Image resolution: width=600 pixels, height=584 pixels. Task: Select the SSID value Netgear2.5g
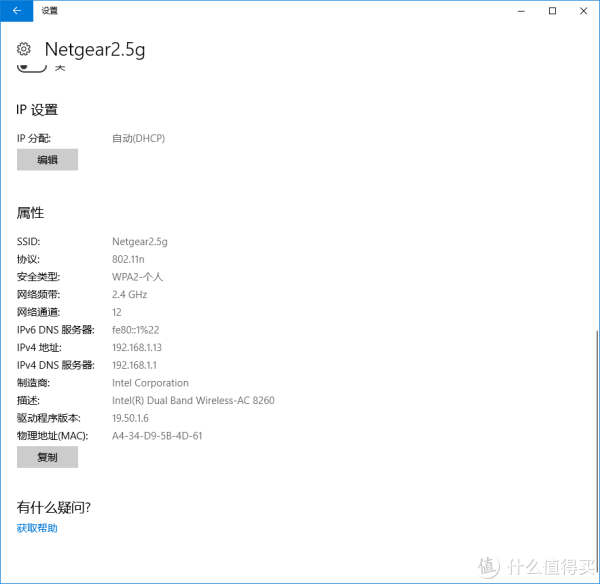140,242
